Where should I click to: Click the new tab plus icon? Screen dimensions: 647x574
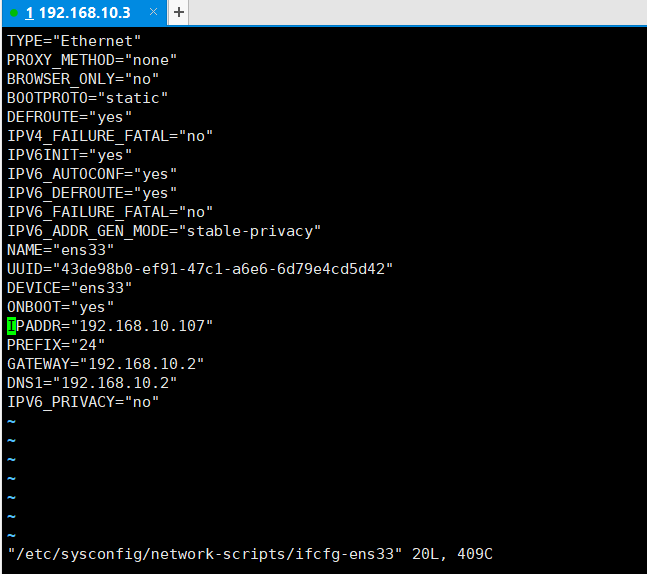179,12
